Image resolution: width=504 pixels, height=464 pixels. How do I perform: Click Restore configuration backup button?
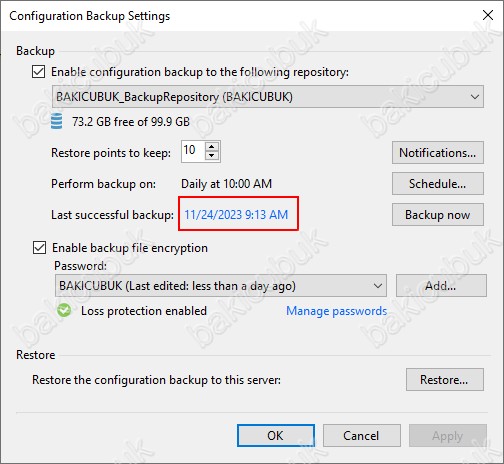(445, 380)
